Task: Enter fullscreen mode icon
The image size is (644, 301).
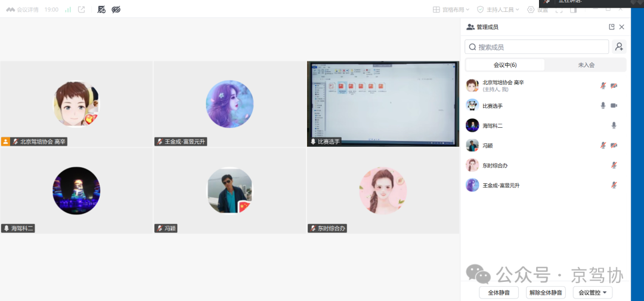Action: (559, 10)
